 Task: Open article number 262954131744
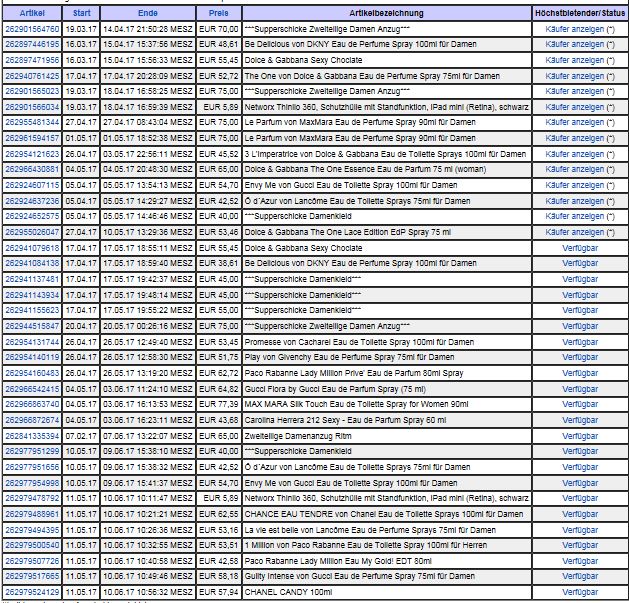[32, 342]
